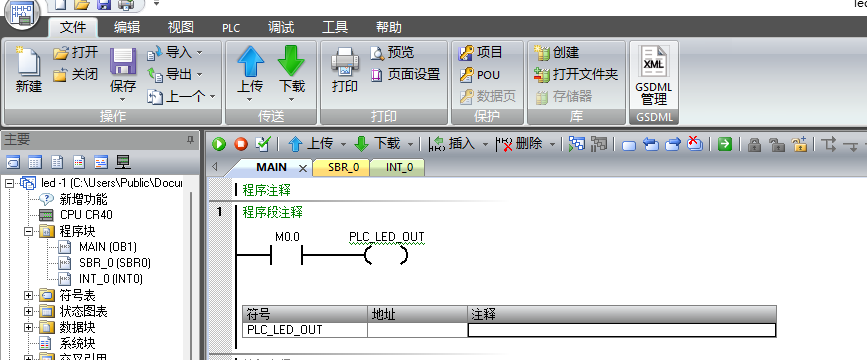Image resolution: width=867 pixels, height=360 pixels.
Task: Click the first padlock force icon
Action: (x=754, y=145)
